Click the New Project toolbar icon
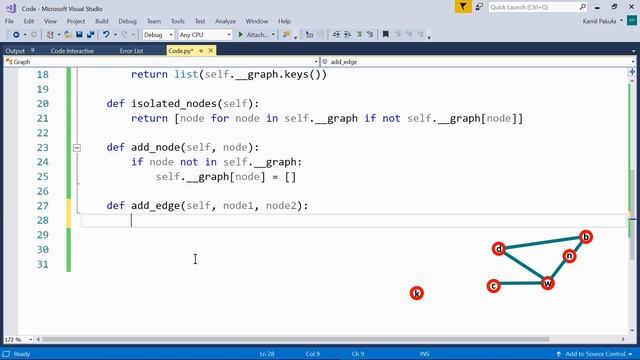This screenshot has height=360, width=640. point(50,35)
